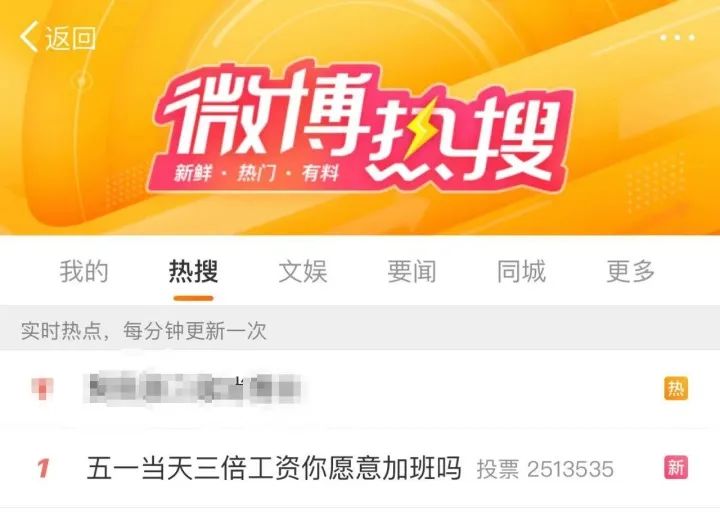Click the 微博热搜 banner logo
This screenshot has height=516, width=720.
(360, 129)
